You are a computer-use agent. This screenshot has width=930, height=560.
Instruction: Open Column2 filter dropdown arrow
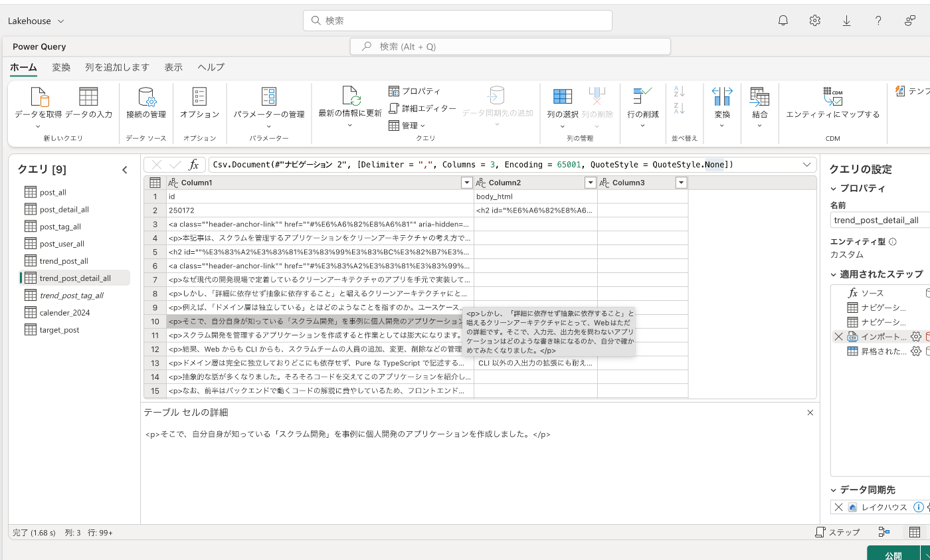tap(590, 183)
